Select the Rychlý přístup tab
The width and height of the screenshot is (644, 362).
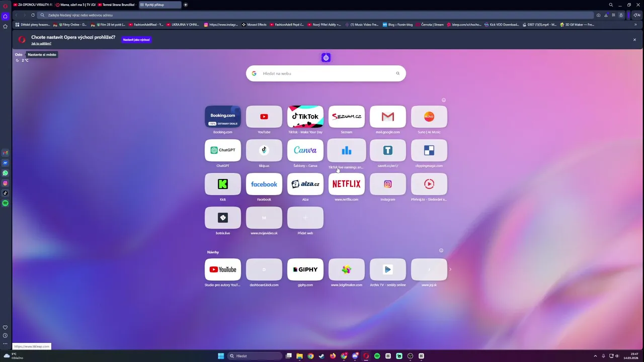[x=159, y=5]
